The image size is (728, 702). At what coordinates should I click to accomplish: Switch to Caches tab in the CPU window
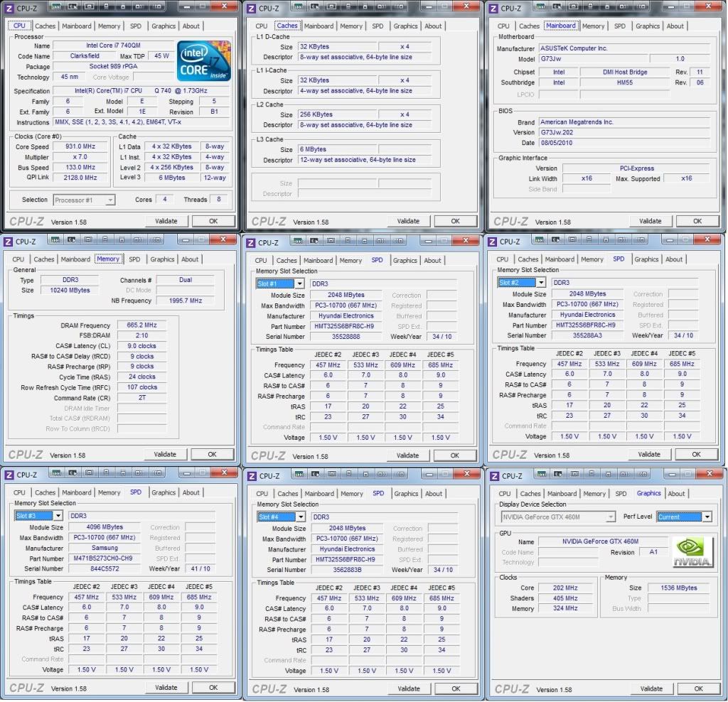45,26
